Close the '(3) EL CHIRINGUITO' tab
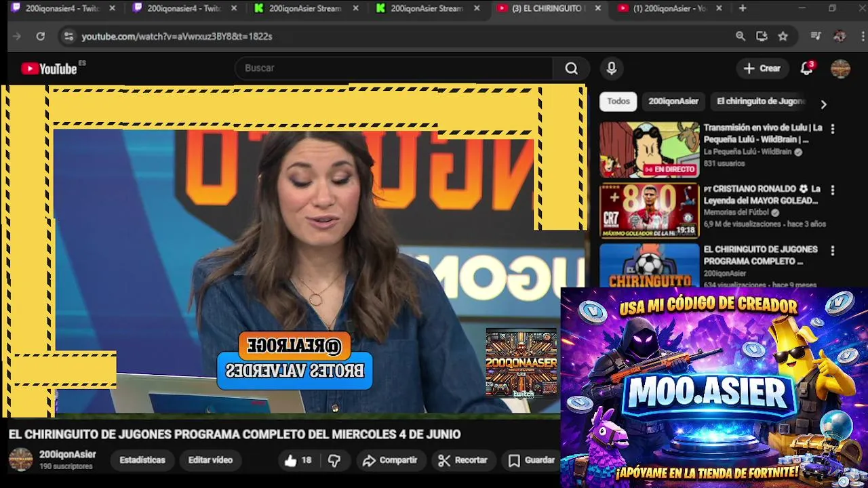Viewport: 868px width, 488px height. (597, 8)
